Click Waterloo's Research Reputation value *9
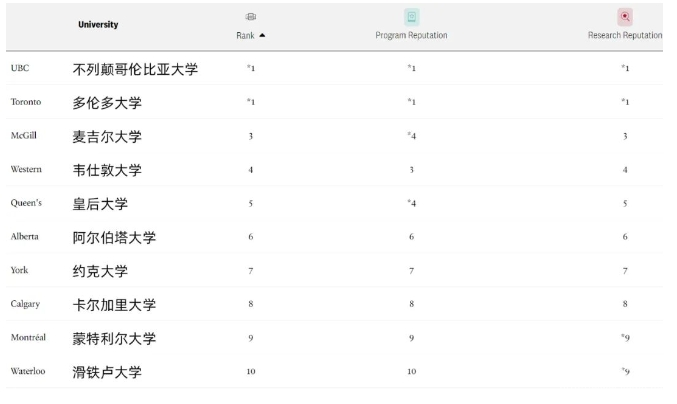677x404 pixels. tap(625, 371)
